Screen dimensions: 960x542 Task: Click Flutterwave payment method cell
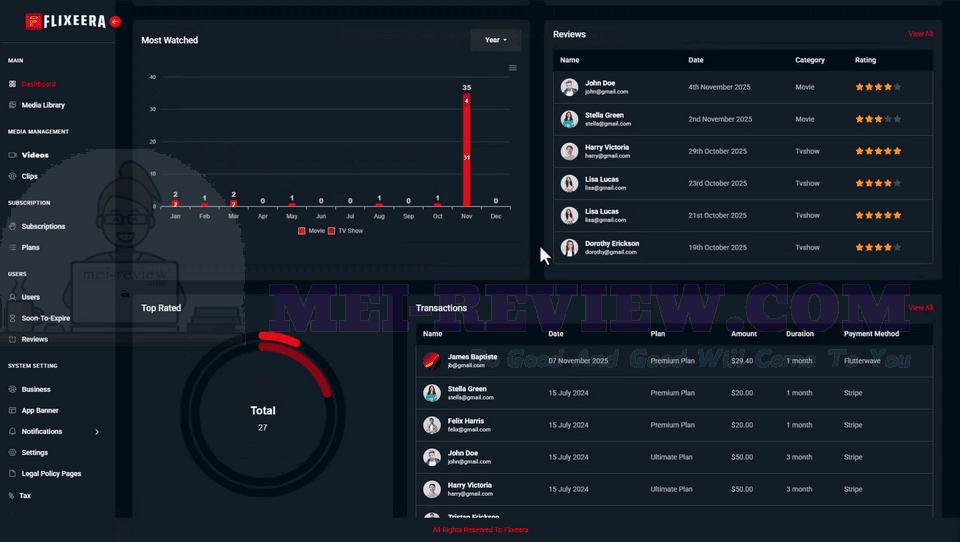862,361
